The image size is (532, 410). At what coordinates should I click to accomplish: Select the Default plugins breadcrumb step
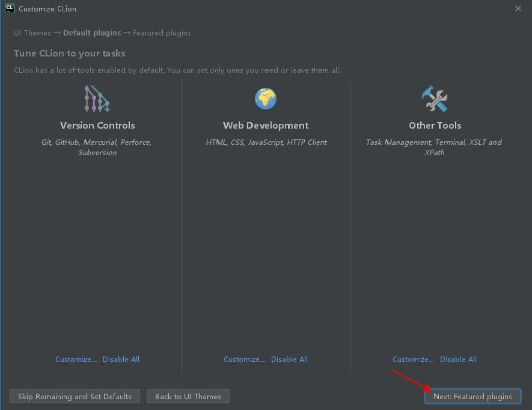coord(92,33)
